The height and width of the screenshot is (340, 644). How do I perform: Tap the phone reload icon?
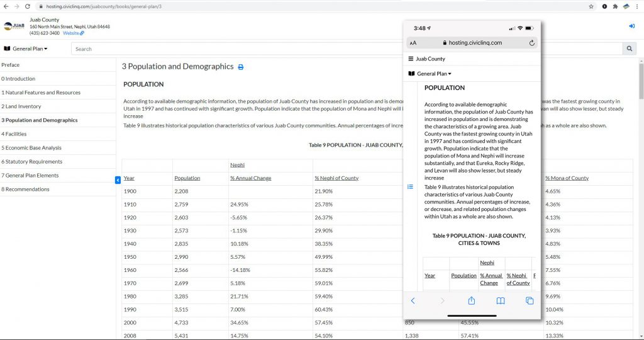click(x=531, y=43)
